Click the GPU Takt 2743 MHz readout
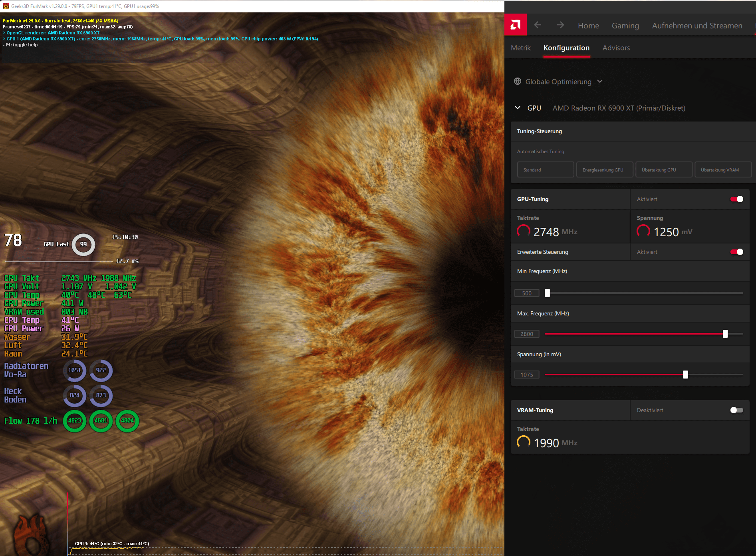The height and width of the screenshot is (556, 756). [x=50, y=278]
